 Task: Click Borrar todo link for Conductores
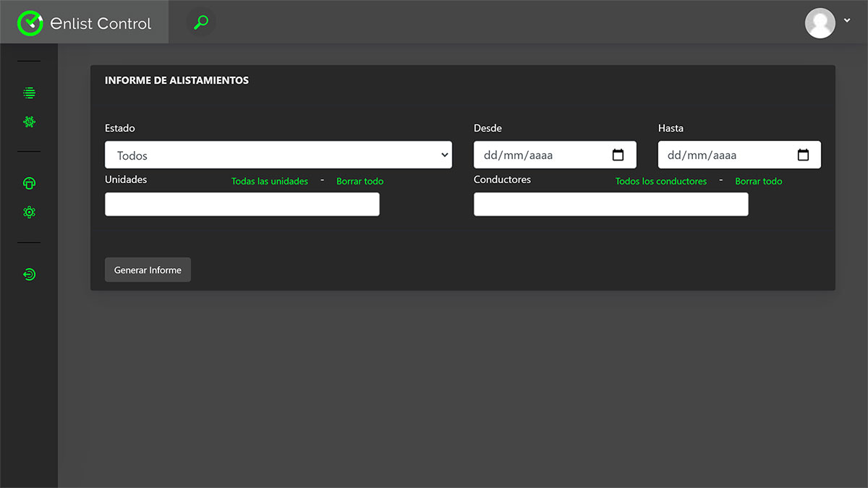coord(758,181)
